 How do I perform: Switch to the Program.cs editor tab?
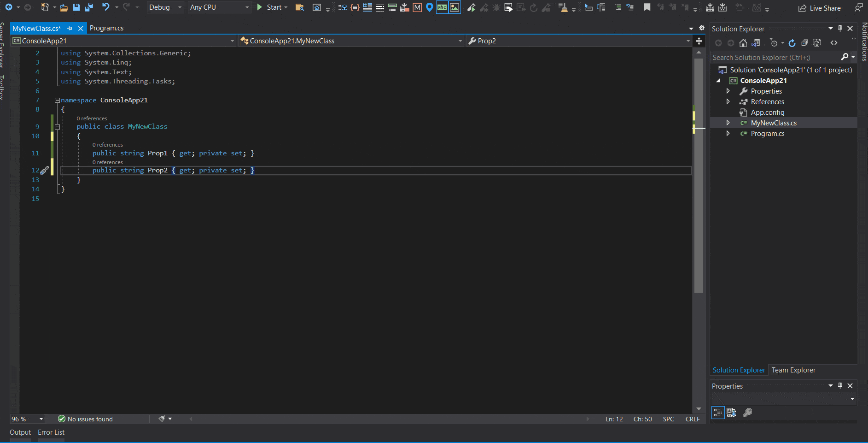click(106, 28)
